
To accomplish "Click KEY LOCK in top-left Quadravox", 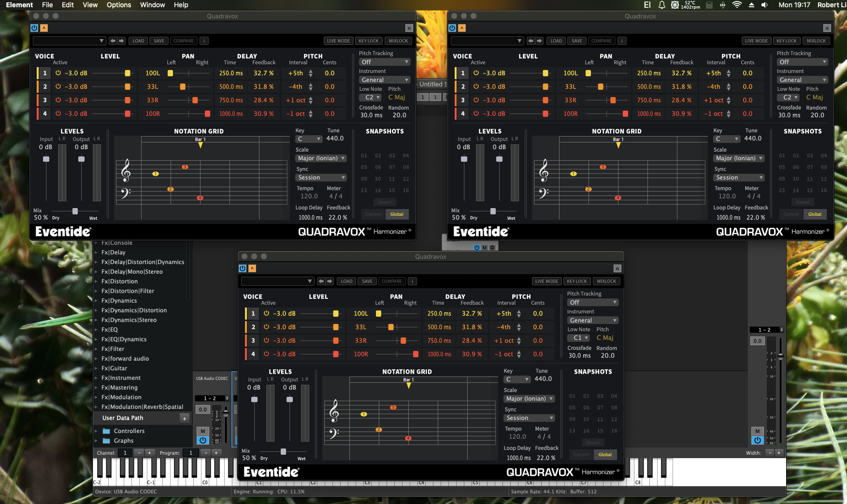I will [369, 41].
